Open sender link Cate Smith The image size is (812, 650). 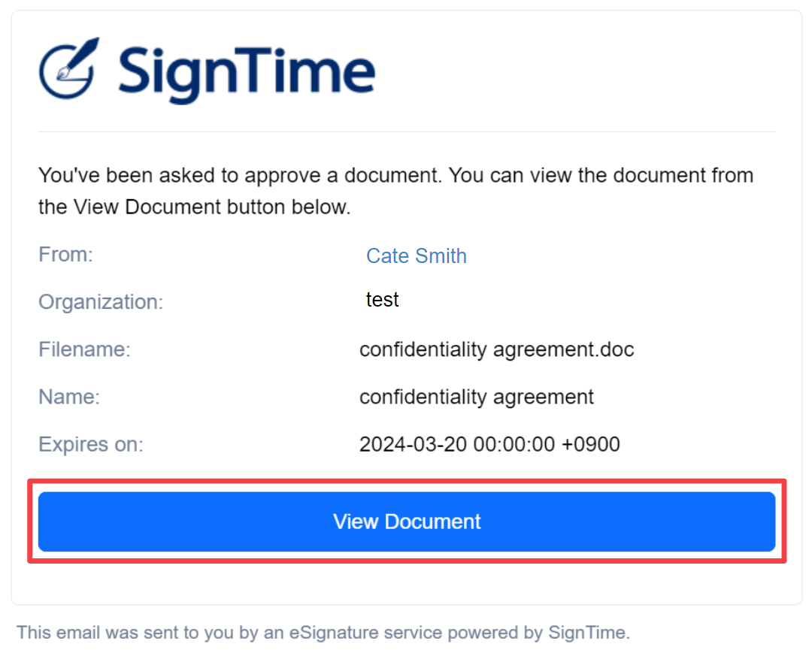417,256
